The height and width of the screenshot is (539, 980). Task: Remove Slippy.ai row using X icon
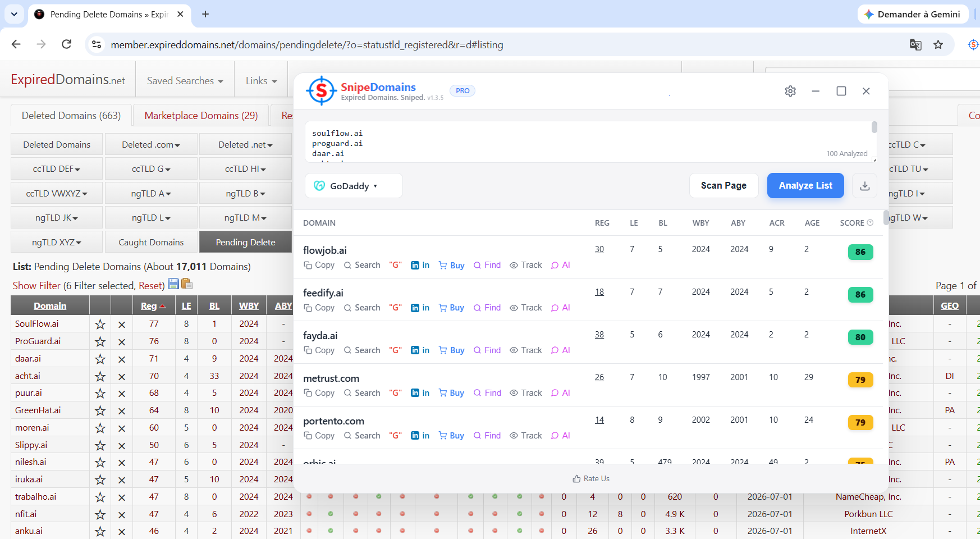[x=121, y=445]
